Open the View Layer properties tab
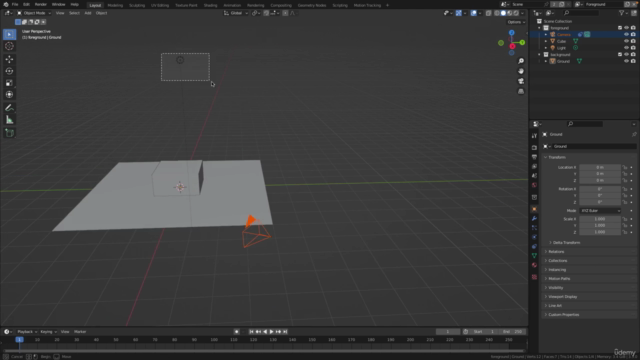The image size is (640, 360). click(534, 166)
